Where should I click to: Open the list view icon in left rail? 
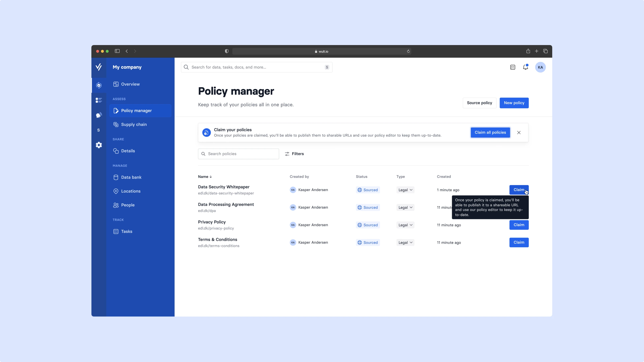99,100
